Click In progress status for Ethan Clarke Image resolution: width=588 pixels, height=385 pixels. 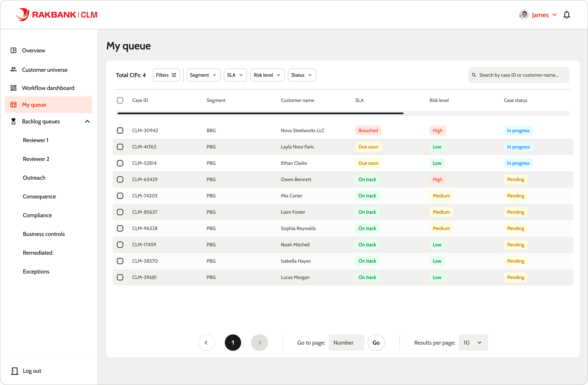pyautogui.click(x=518, y=163)
